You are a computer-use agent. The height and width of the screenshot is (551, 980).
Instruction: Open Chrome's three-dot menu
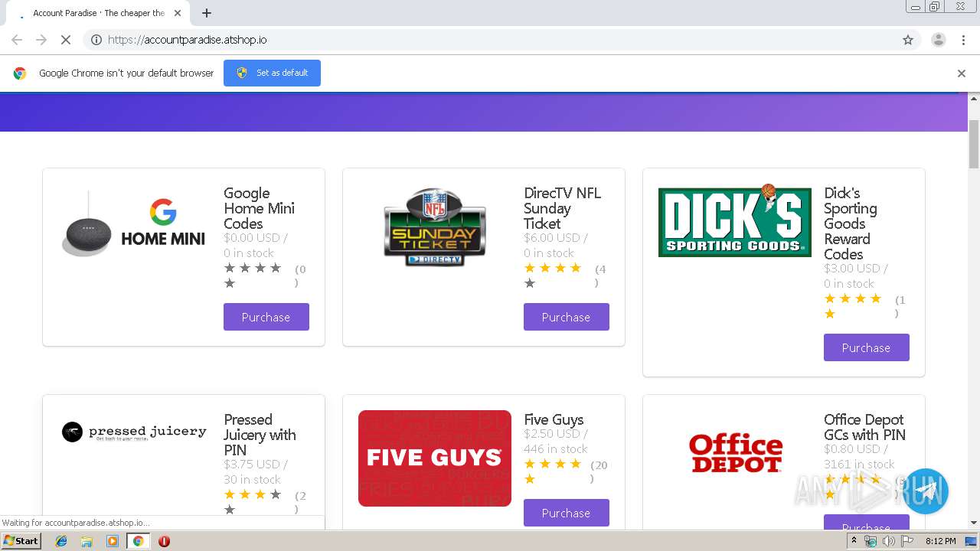pyautogui.click(x=964, y=40)
